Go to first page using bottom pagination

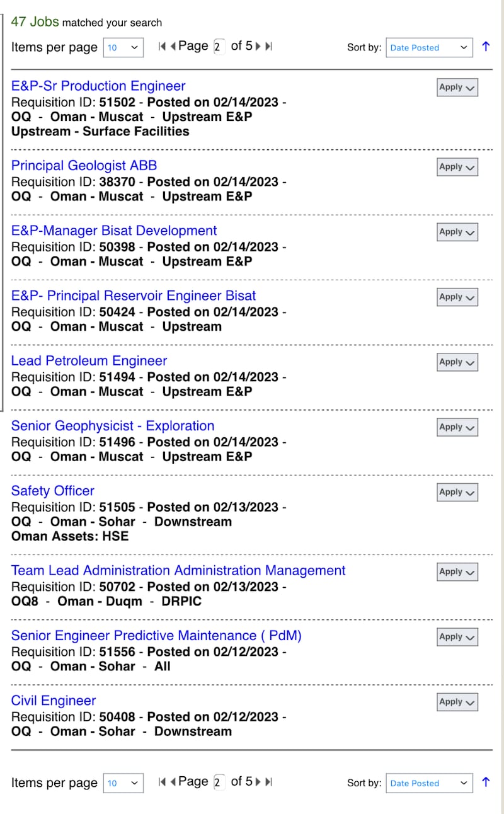point(162,782)
